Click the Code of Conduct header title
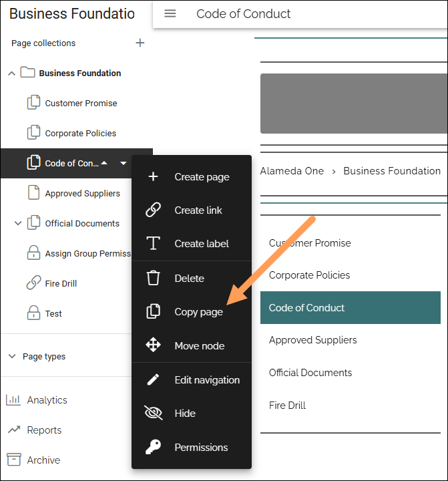Screen dimensions: 448x481 click(243, 13)
